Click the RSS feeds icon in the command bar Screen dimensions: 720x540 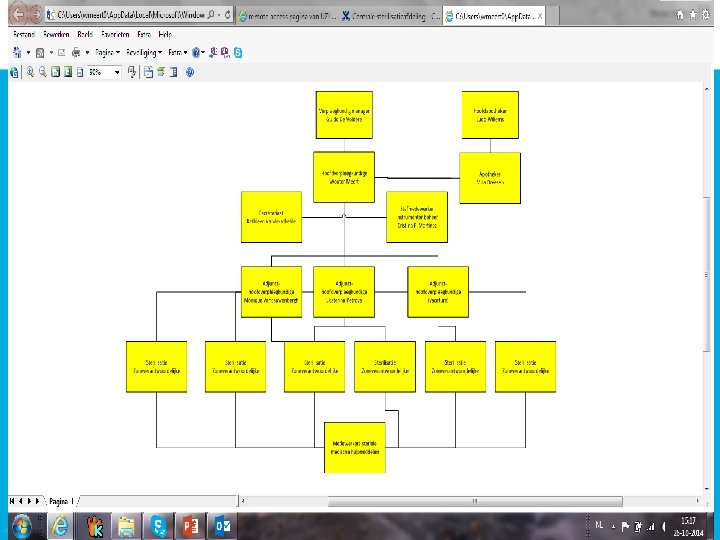pos(40,53)
